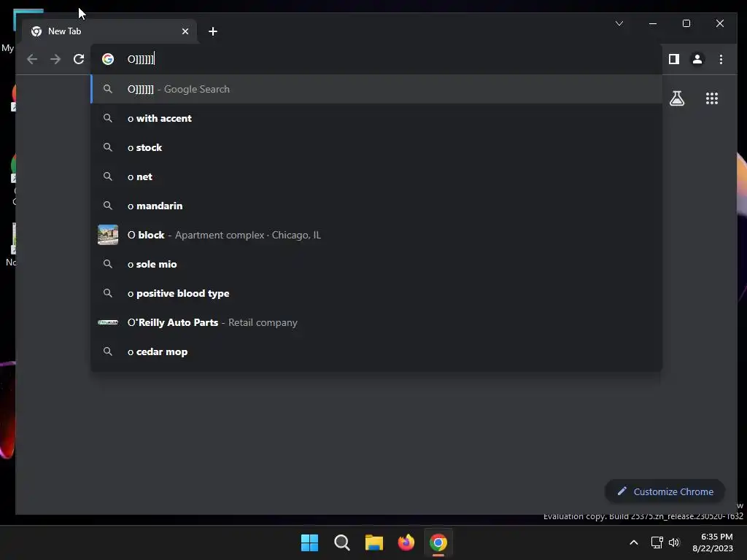Expand the tab search chevron
747x560 pixels.
[619, 23]
